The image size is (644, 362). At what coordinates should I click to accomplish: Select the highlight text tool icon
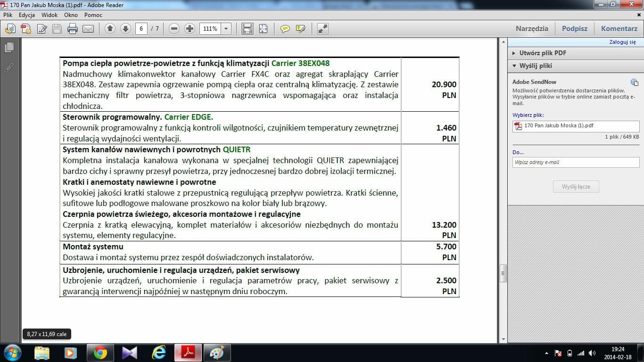(x=300, y=29)
